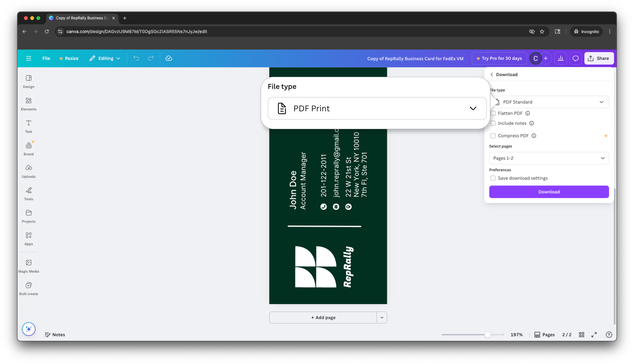Click the Share button
The image size is (634, 364).
599,59
